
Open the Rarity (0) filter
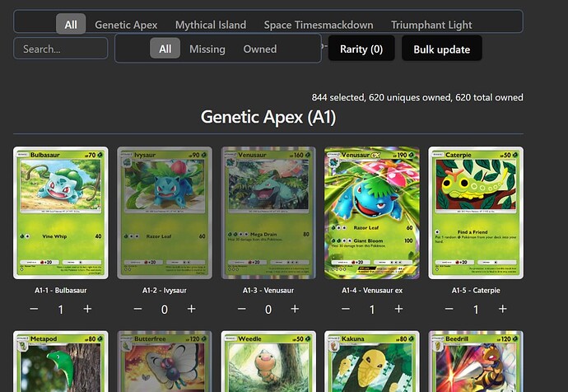pos(361,49)
